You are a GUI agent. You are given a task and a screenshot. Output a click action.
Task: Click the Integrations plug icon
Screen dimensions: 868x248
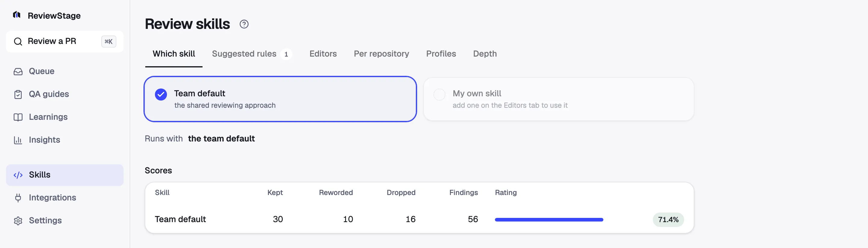18,198
